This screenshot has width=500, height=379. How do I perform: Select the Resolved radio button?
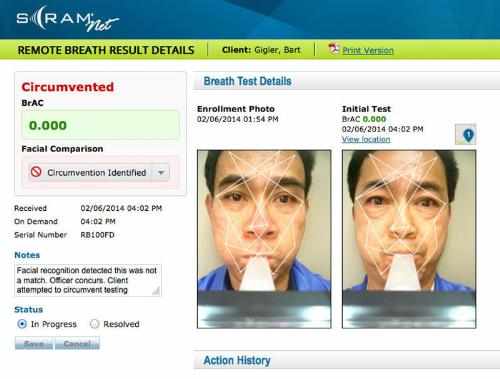[95, 324]
